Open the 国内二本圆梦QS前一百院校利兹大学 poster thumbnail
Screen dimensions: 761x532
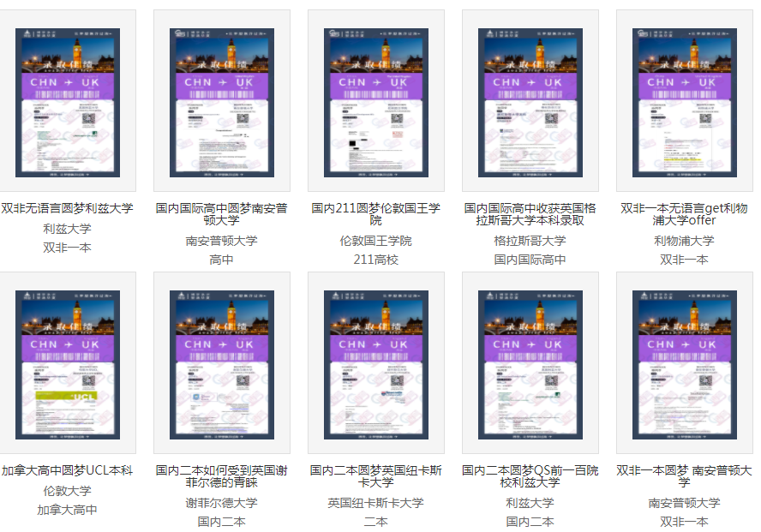[530, 365]
